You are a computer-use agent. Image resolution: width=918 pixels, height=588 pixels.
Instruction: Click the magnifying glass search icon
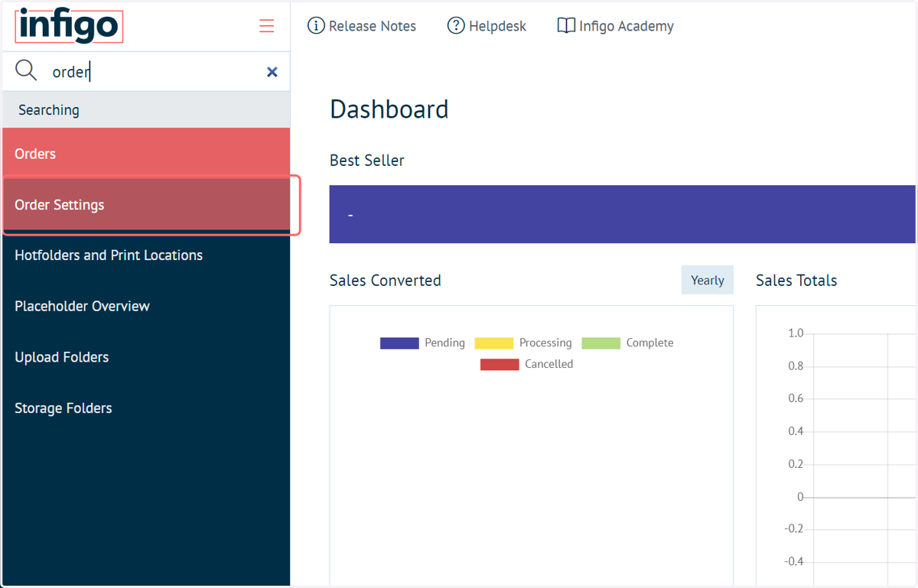pyautogui.click(x=26, y=71)
